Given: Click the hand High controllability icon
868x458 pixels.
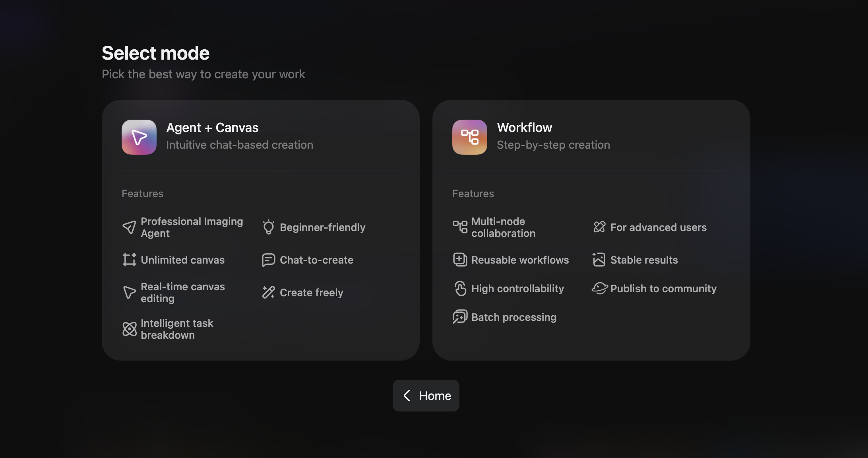Looking at the screenshot, I should (x=460, y=289).
